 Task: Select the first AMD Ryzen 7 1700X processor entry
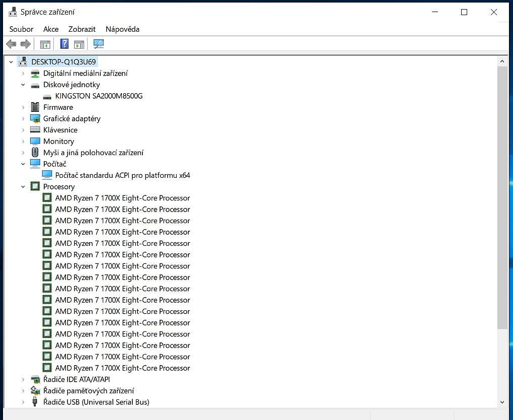[122, 198]
